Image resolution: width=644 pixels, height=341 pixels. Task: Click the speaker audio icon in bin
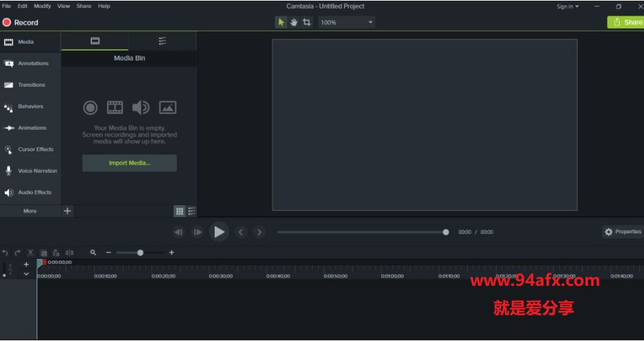coord(141,108)
